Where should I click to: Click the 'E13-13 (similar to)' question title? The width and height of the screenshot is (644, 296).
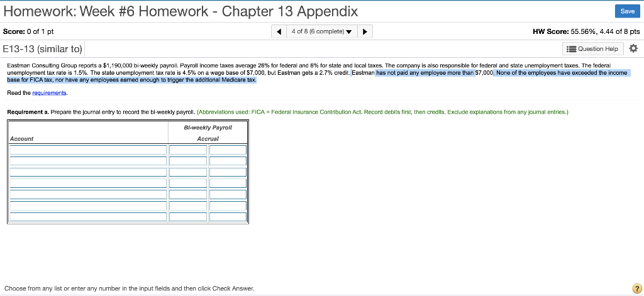pos(43,49)
